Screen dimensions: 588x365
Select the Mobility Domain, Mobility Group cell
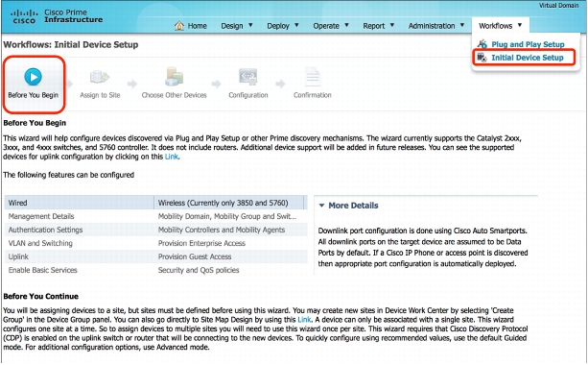[x=230, y=216]
